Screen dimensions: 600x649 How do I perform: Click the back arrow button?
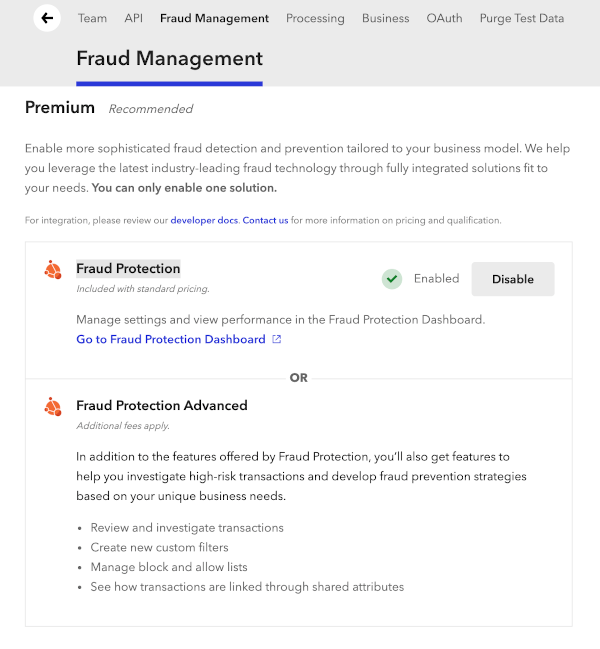47,18
